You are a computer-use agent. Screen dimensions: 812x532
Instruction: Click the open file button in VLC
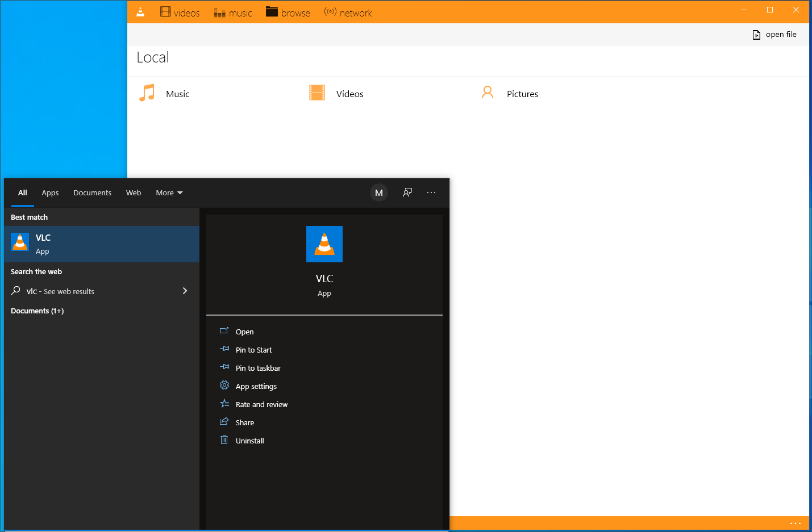[x=774, y=35]
